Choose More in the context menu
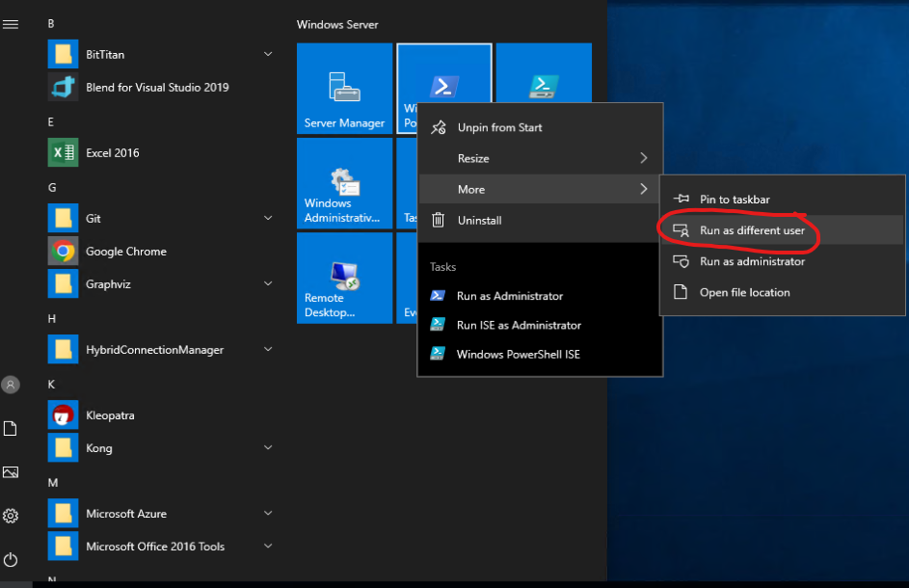909x588 pixels. [x=541, y=189]
